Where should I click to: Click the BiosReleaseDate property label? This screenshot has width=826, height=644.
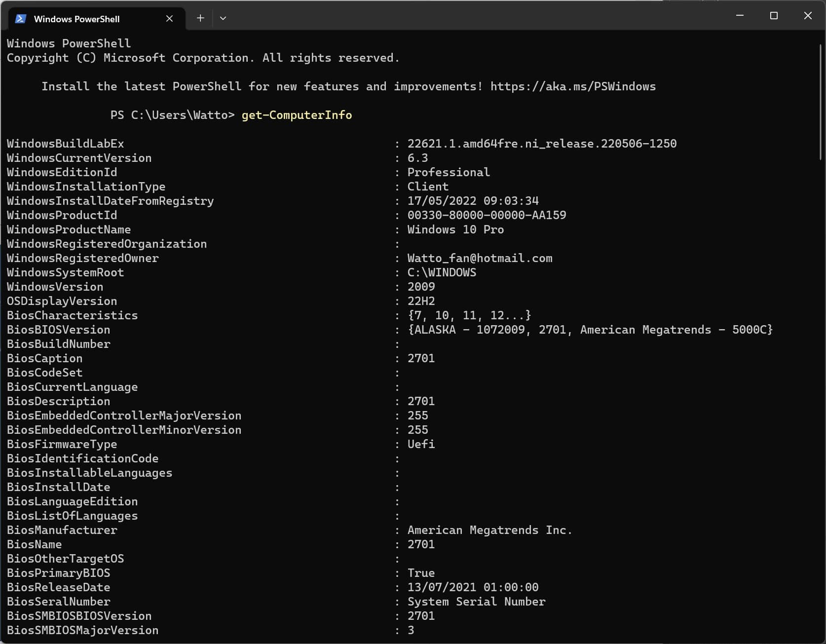point(58,588)
